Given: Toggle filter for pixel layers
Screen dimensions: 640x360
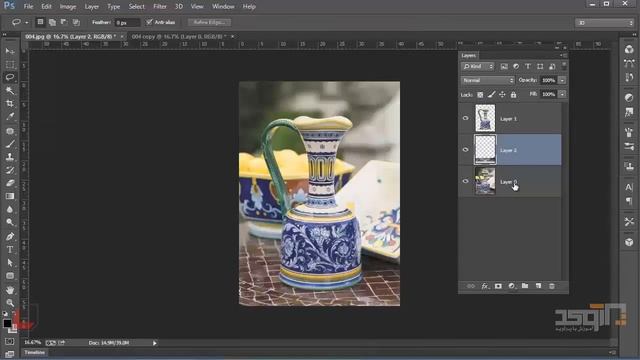Looking at the screenshot, I should pos(504,67).
